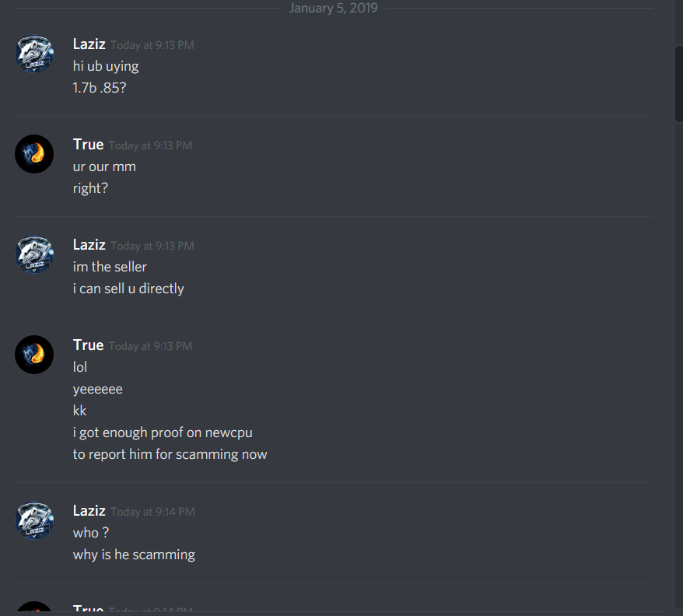This screenshot has width=683, height=616.
Task: Click the chat scrollbar thumb
Action: click(x=678, y=82)
